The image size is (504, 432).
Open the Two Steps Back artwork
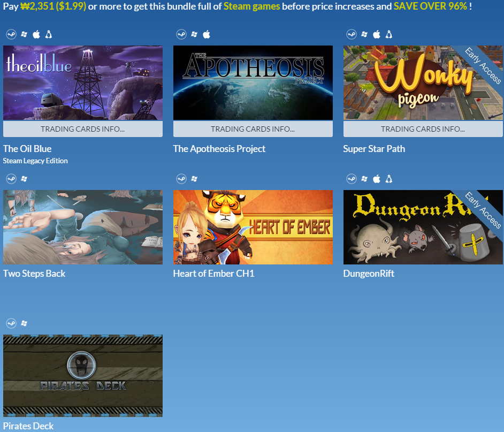tap(83, 227)
